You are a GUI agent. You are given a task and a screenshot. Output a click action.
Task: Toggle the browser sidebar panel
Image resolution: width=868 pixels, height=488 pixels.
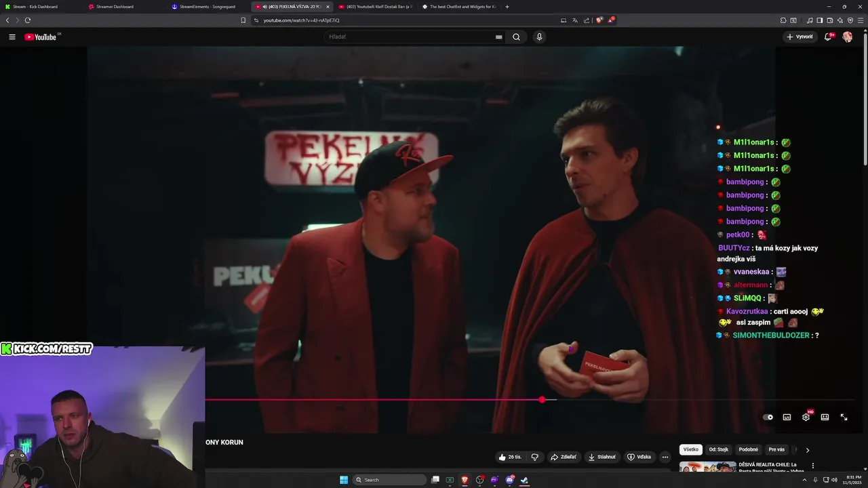click(819, 20)
